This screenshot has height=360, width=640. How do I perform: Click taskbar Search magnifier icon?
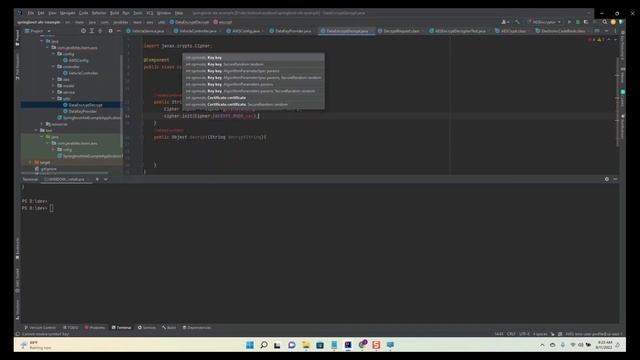[x=264, y=345]
